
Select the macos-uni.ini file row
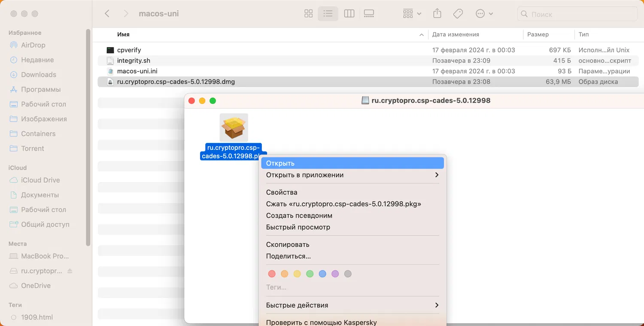pyautogui.click(x=368, y=71)
